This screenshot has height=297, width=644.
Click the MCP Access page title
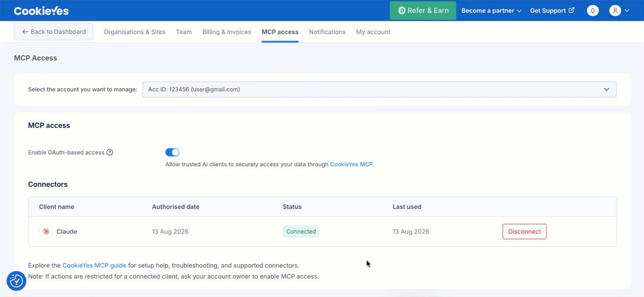[36, 58]
